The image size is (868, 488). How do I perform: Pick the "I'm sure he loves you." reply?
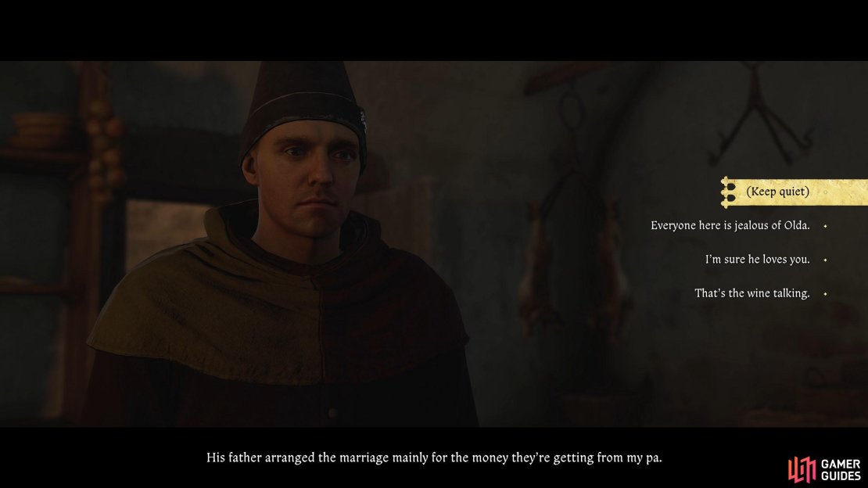coord(757,259)
